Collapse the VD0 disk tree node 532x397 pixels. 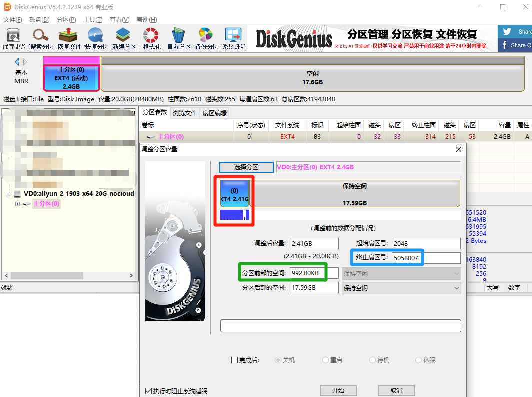(8, 194)
